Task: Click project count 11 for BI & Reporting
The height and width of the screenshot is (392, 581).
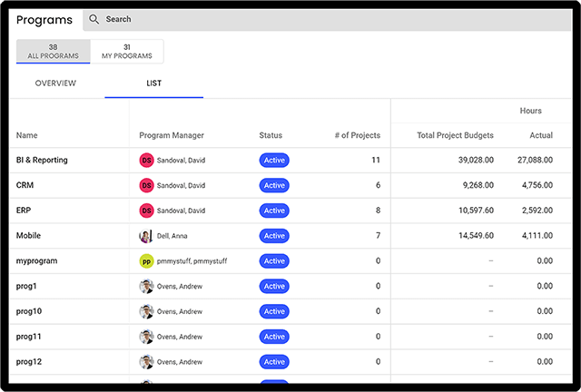Action: [376, 160]
